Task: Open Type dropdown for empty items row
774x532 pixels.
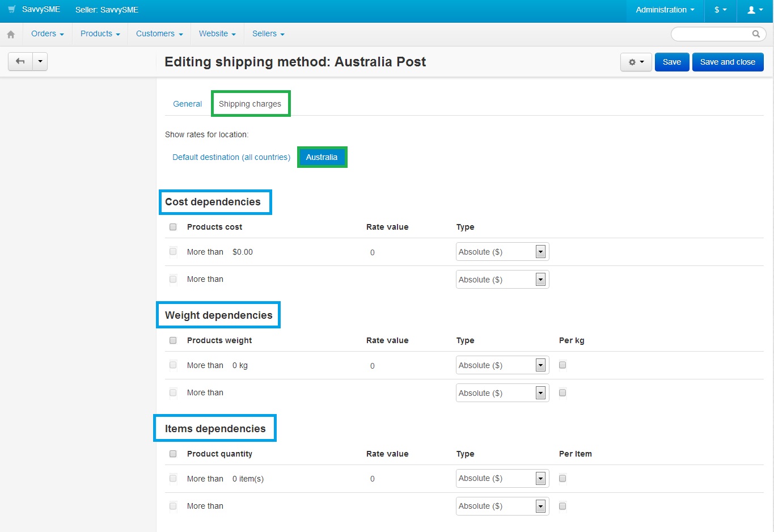Action: [x=502, y=506]
